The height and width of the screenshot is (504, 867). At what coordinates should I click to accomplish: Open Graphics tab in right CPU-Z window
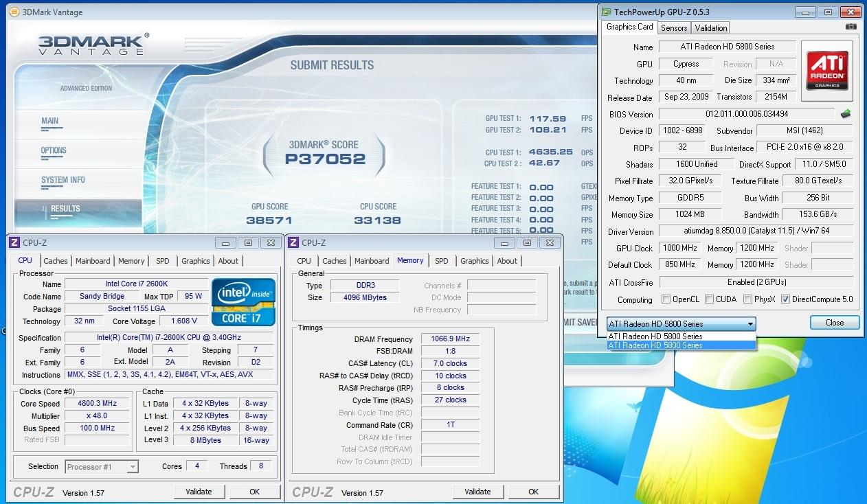coord(475,261)
